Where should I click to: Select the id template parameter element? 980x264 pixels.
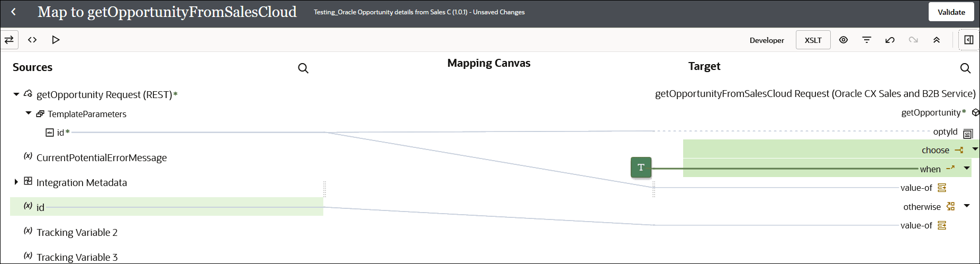[x=60, y=133]
